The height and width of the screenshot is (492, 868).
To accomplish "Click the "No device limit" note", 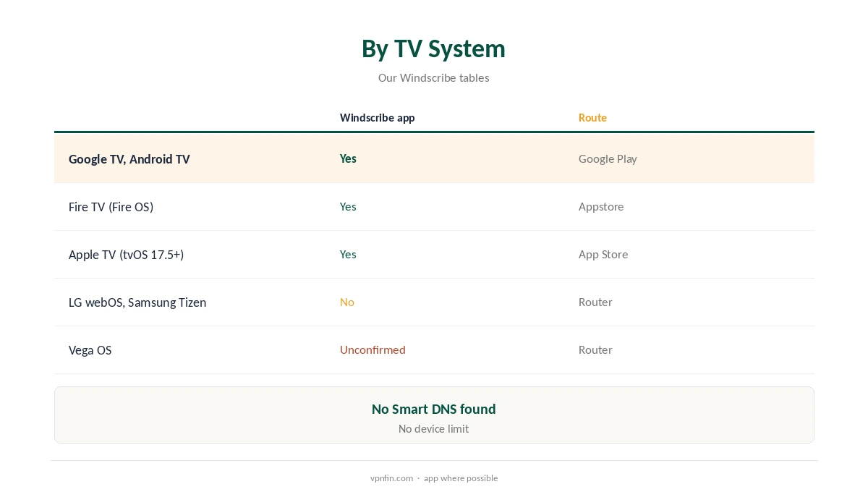I will pyautogui.click(x=433, y=429).
